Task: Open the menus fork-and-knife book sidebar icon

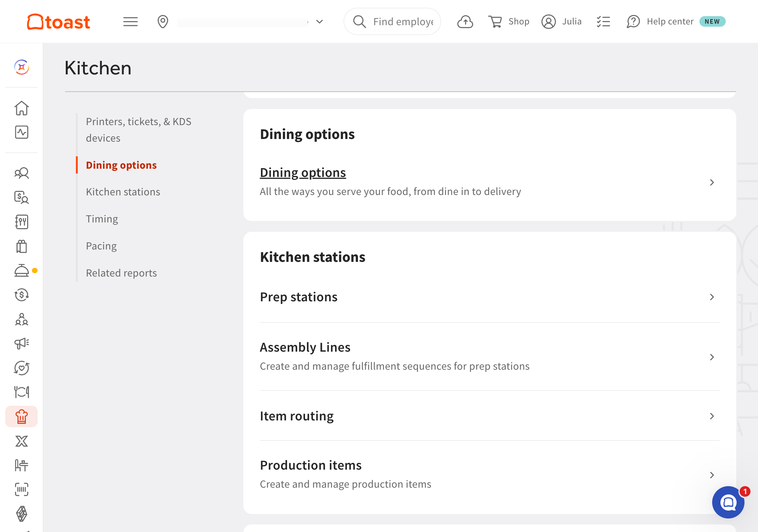Action: (x=22, y=222)
